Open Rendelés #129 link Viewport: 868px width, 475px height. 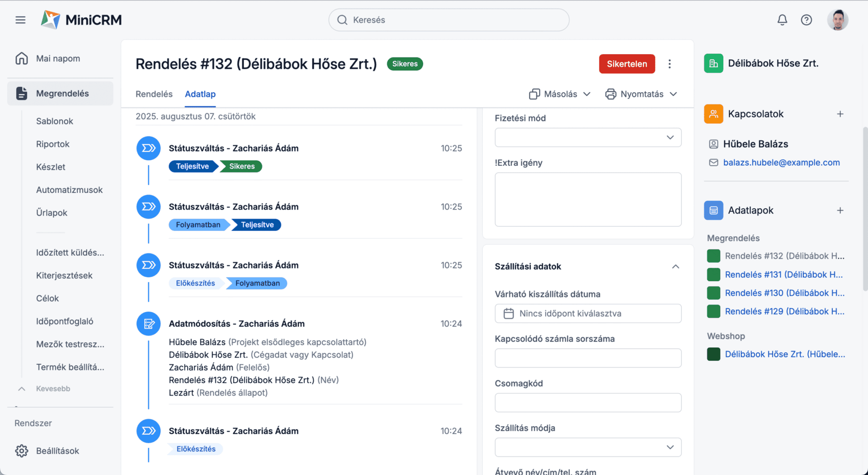[784, 311]
